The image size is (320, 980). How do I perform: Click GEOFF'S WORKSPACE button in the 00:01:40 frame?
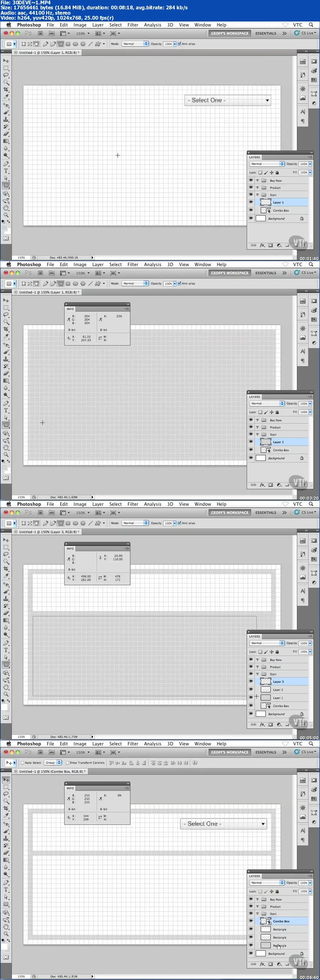tap(230, 33)
